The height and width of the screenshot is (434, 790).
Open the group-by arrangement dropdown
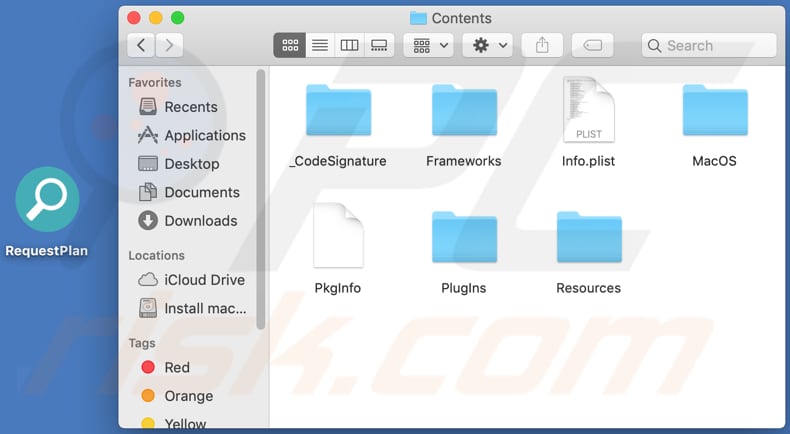pos(428,45)
